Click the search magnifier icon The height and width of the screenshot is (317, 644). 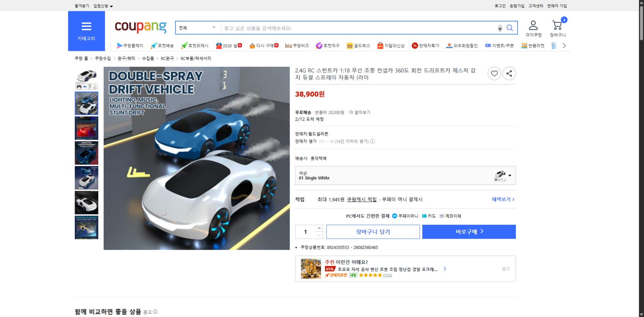coord(510,28)
